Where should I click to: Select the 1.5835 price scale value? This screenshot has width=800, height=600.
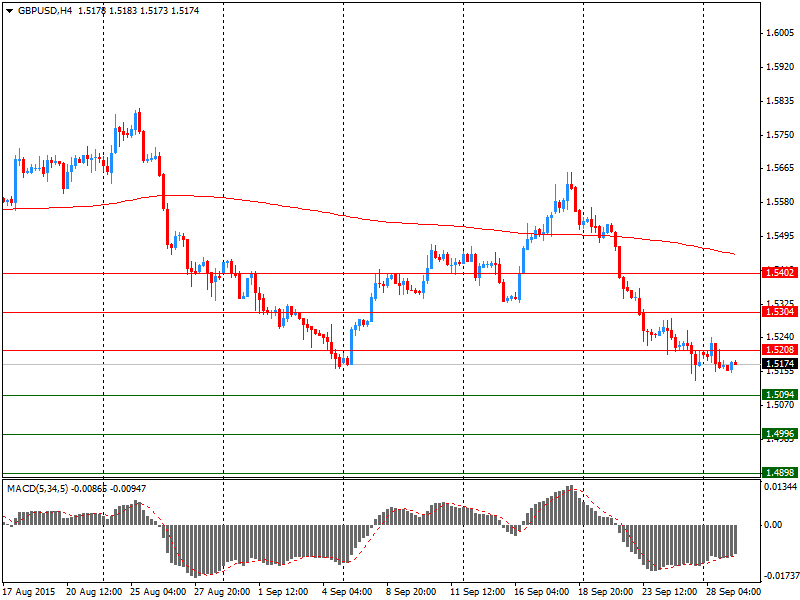[781, 101]
